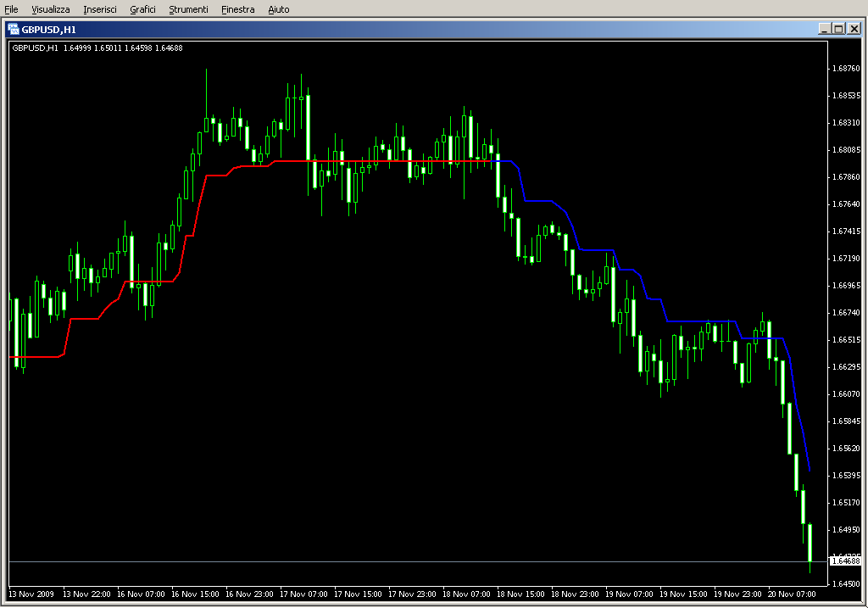
Task: Open the Finestra menu
Action: pyautogui.click(x=237, y=9)
